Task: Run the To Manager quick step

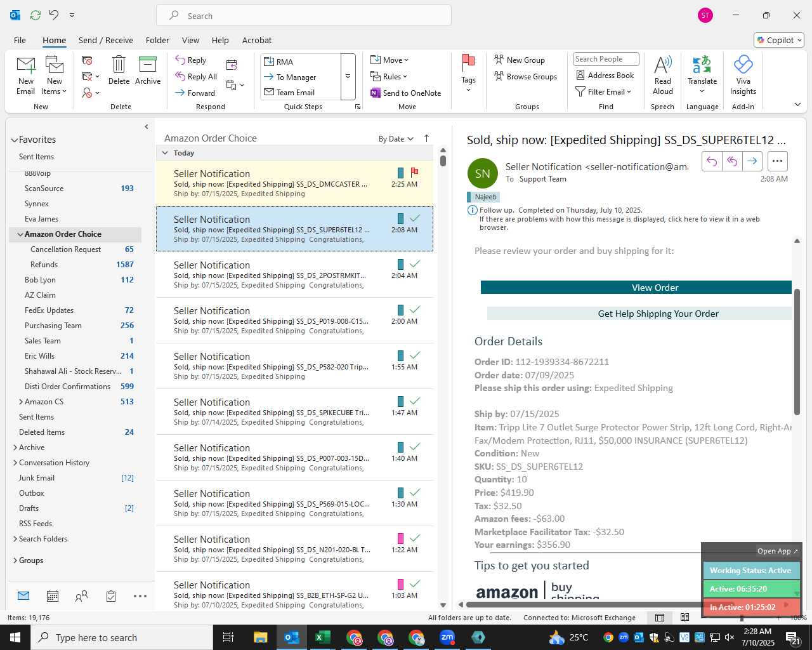Action: point(301,77)
